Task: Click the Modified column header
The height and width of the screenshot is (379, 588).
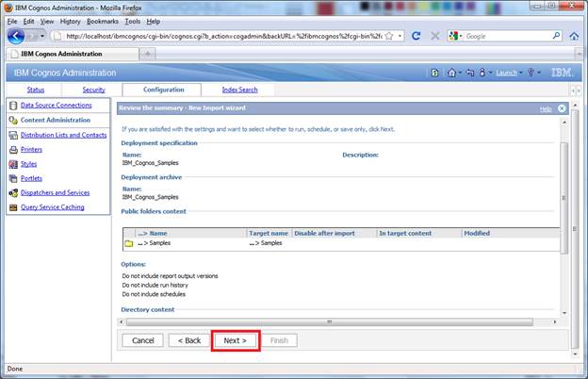Action: point(477,233)
